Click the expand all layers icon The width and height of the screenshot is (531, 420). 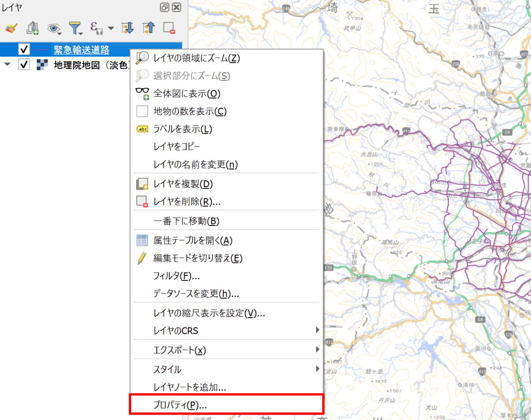tap(127, 28)
